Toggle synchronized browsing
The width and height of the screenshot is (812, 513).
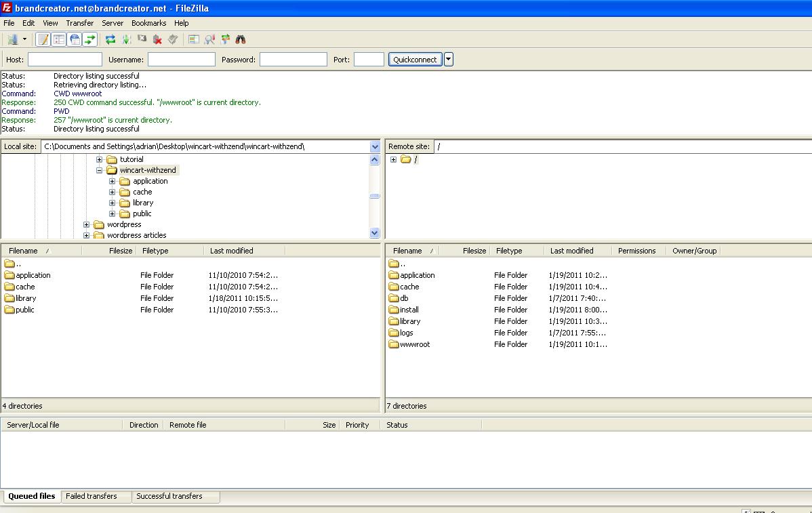point(225,39)
